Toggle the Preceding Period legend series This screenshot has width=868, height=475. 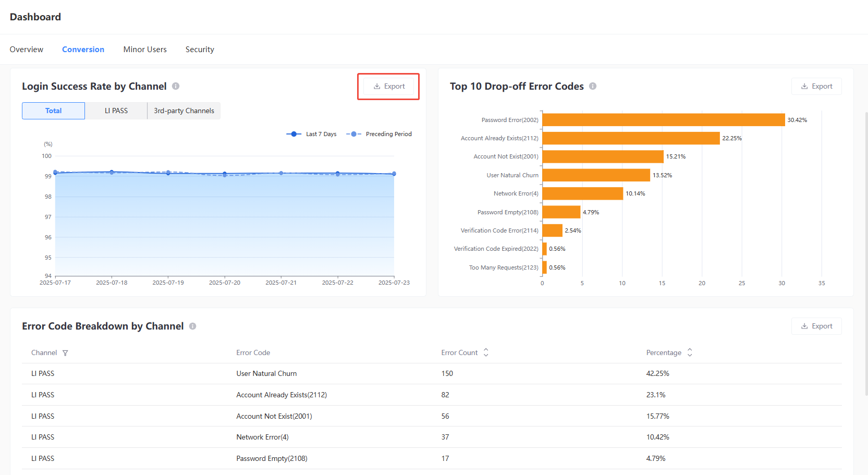379,134
